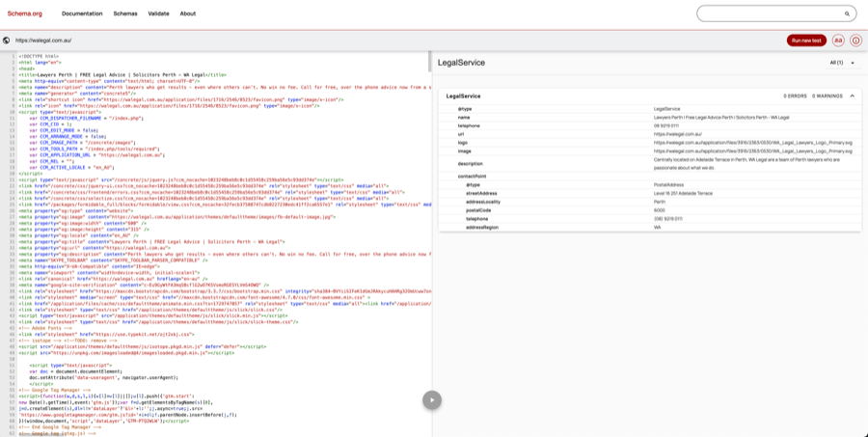The image size is (868, 437).
Task: Collapse the LegalService result card
Action: click(x=852, y=96)
